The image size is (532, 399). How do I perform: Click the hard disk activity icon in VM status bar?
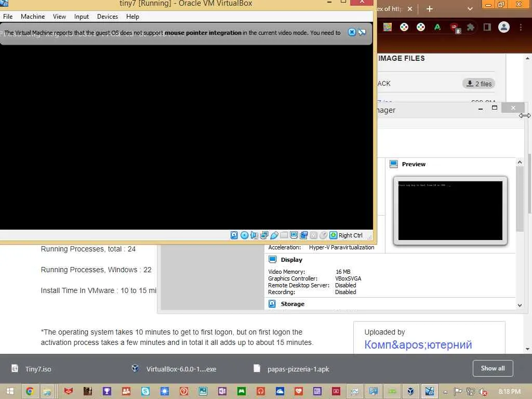pos(234,235)
